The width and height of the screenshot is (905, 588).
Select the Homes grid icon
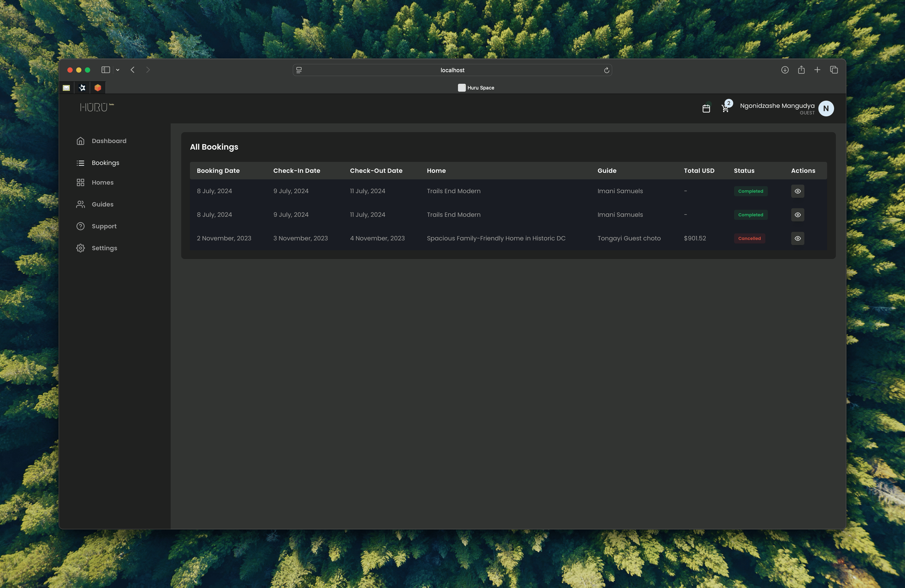(80, 182)
